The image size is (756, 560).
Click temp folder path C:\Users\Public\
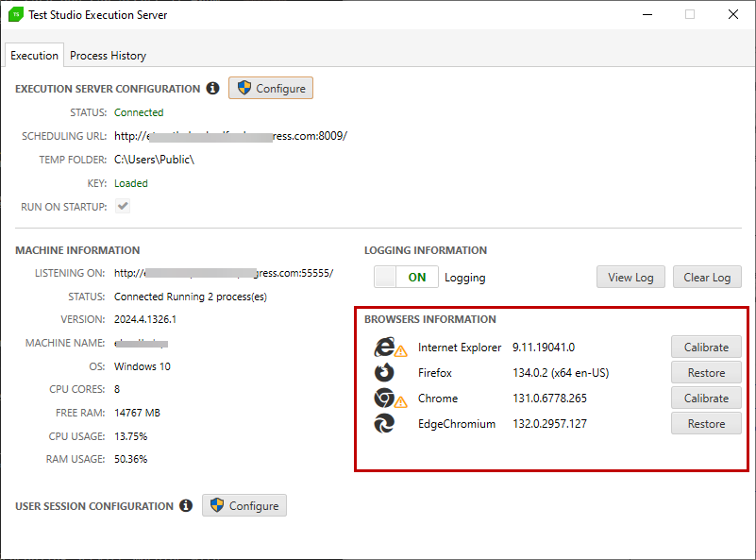point(154,160)
